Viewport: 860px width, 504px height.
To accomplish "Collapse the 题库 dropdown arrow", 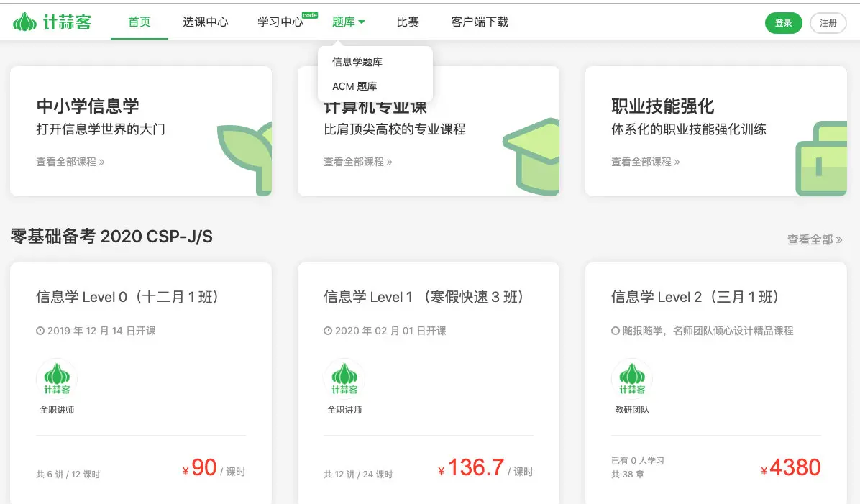I will click(362, 22).
